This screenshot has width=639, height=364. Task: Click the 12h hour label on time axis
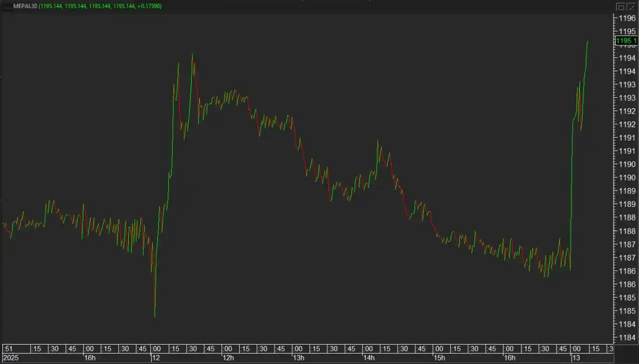[228, 358]
